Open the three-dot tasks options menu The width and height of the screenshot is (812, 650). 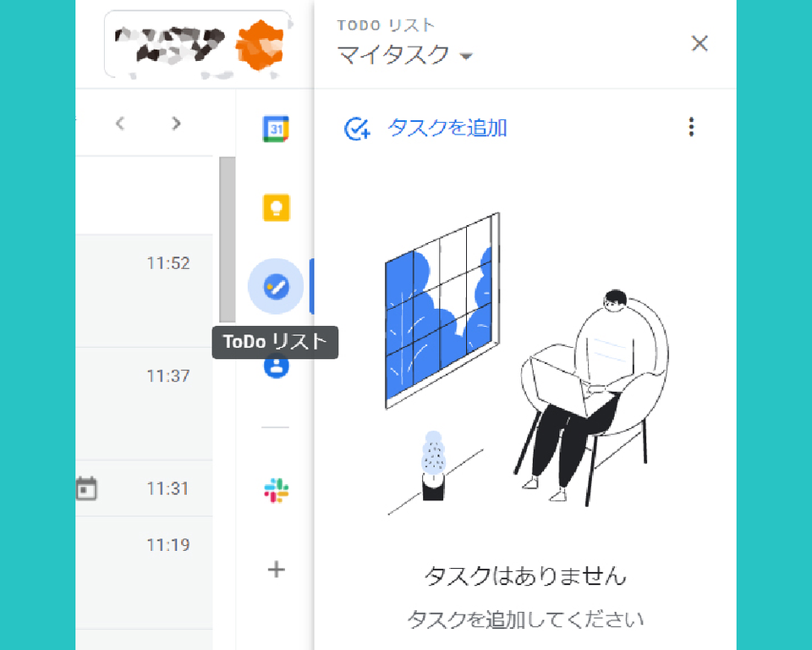click(x=691, y=127)
